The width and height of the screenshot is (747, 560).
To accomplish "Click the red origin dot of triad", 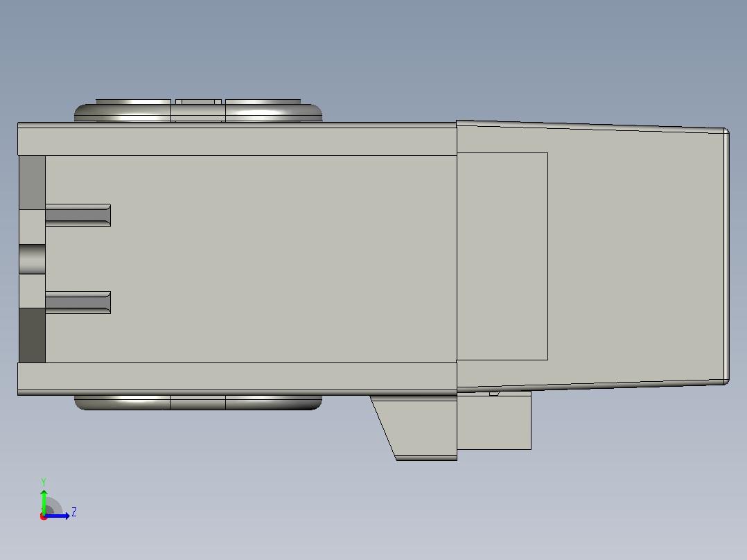I will point(44,516).
